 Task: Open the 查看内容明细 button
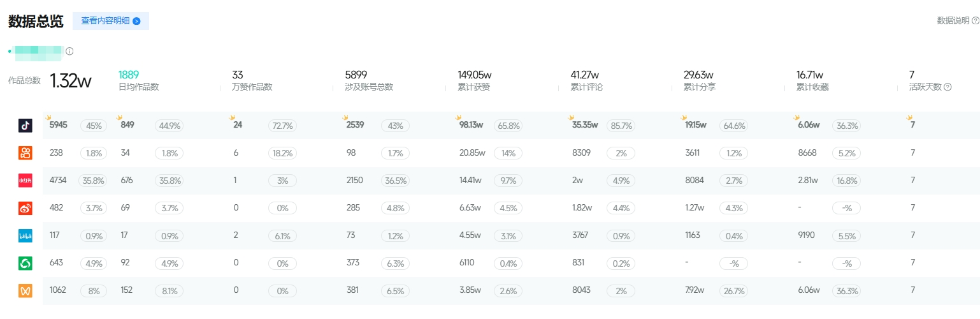[111, 21]
